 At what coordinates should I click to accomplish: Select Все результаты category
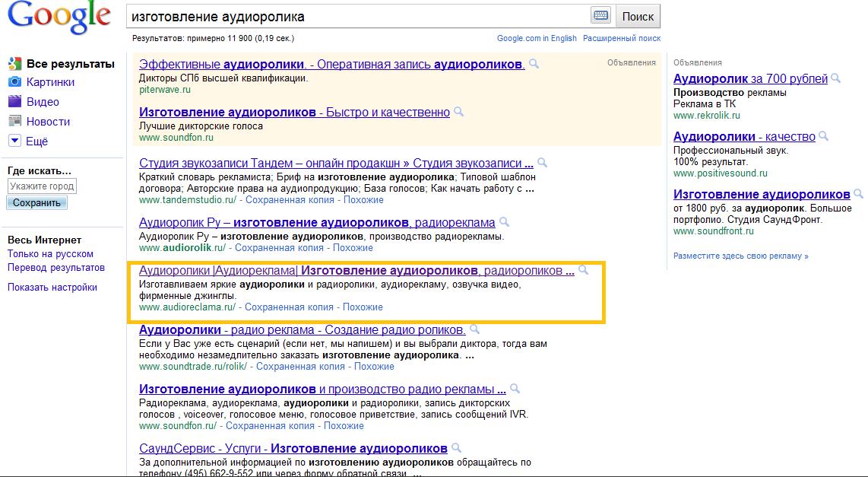coord(70,64)
